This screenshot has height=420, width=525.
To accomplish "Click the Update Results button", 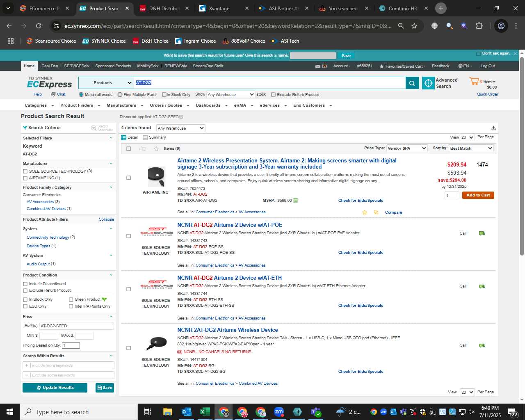I will pyautogui.click(x=55, y=388).
